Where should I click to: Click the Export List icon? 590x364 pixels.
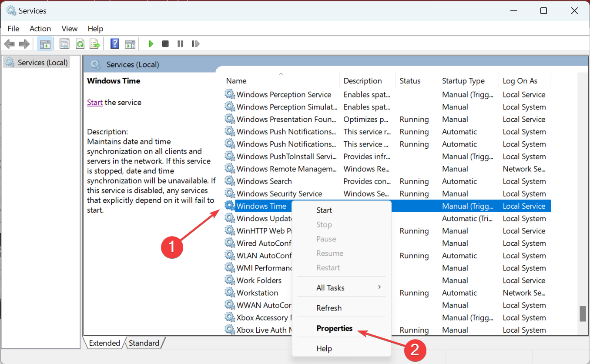click(95, 44)
